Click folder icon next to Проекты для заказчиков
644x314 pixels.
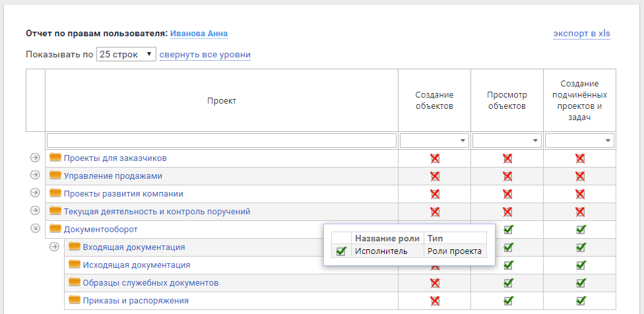click(x=55, y=158)
